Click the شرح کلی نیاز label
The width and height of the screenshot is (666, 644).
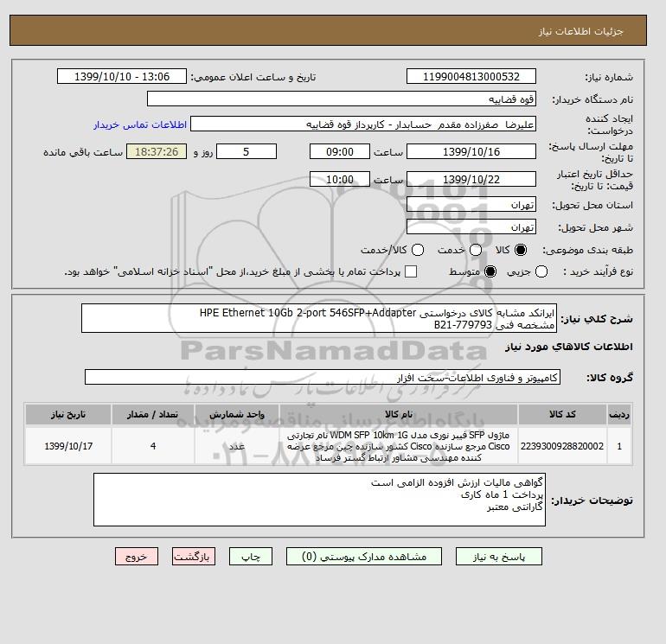tap(597, 319)
